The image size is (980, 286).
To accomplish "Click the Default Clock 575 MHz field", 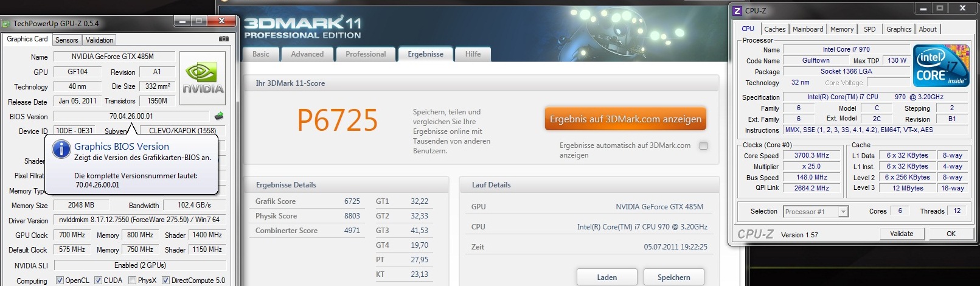I will (x=72, y=249).
